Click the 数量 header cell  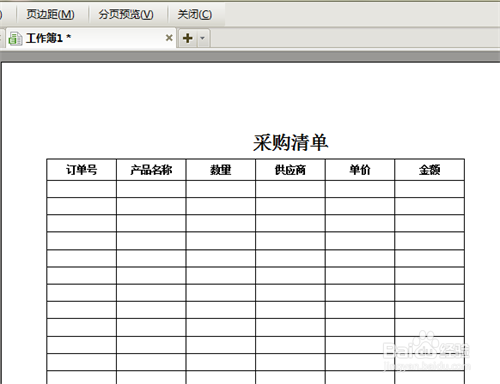click(221, 170)
